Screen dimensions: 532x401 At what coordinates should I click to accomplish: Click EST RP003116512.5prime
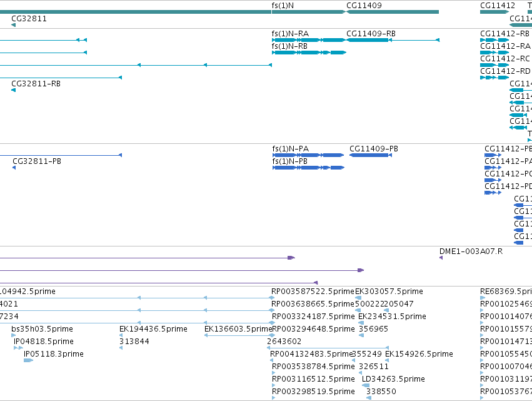313,379
